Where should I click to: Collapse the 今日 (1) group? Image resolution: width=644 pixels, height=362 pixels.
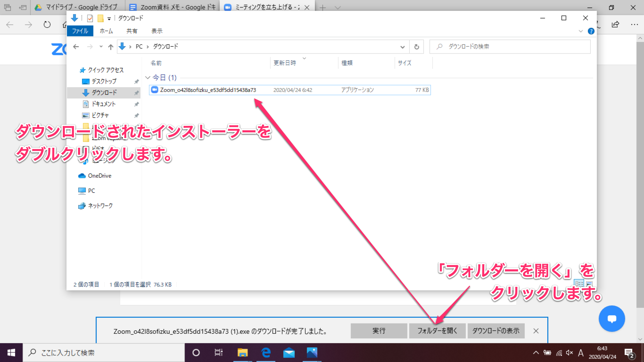(148, 78)
